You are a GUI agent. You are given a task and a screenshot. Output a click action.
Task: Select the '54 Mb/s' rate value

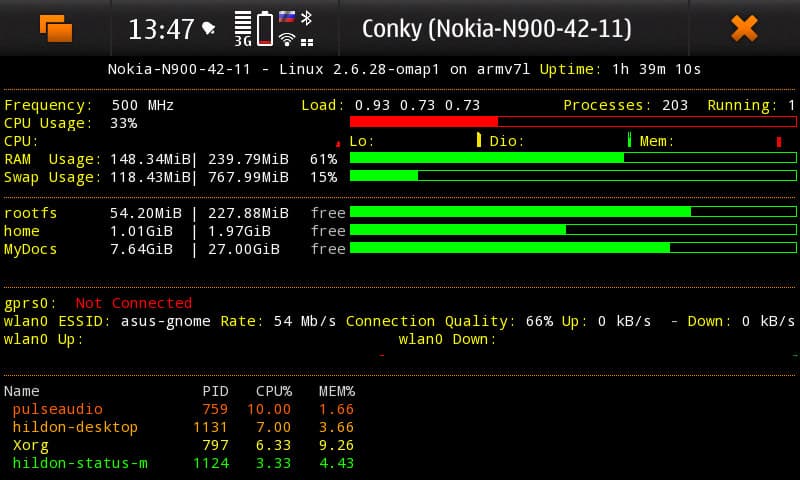305,321
